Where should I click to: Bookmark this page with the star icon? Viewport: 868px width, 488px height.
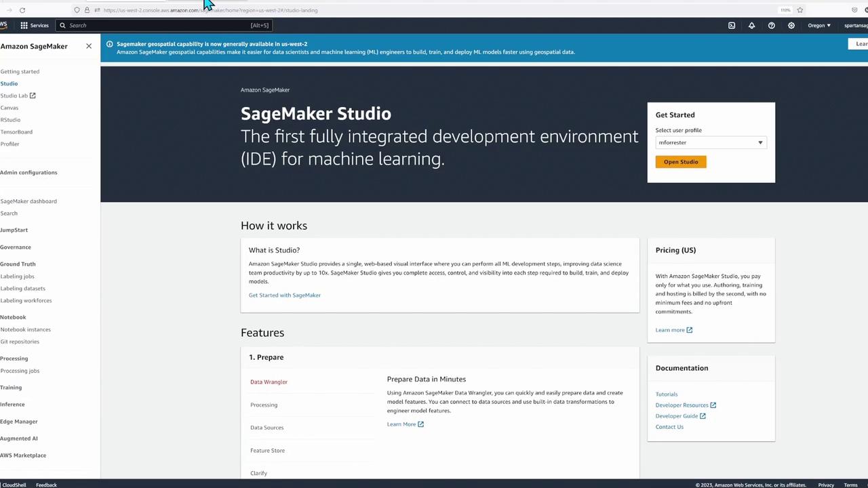[x=800, y=10]
